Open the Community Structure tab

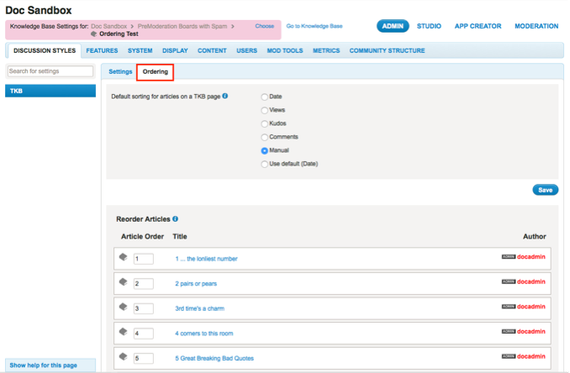[x=387, y=51]
